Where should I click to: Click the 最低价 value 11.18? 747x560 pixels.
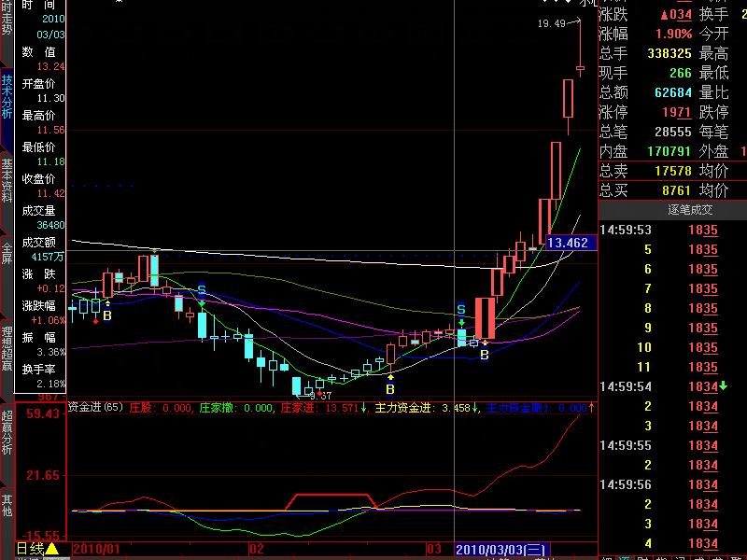point(51,161)
